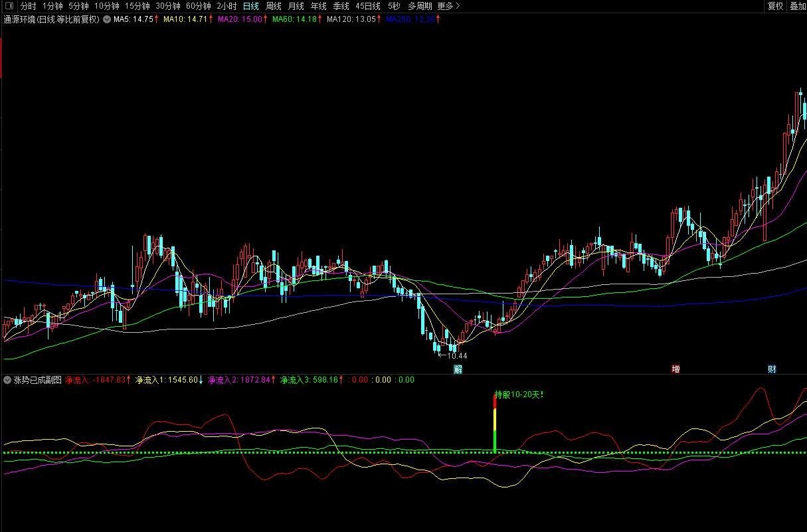Select the 5秒 period tab
Screen dimensions: 807x532
395,6
